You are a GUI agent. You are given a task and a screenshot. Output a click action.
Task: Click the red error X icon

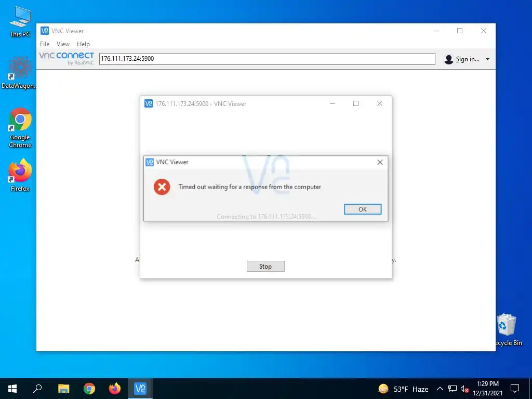coord(162,187)
